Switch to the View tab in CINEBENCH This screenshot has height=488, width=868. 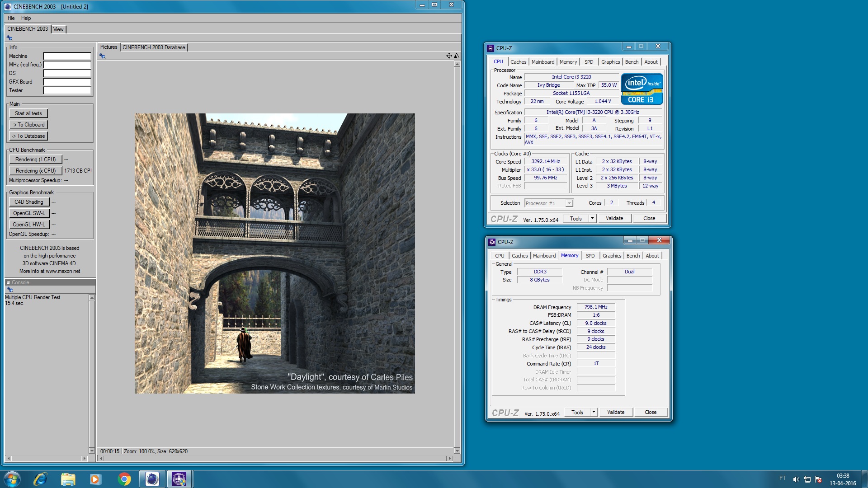pyautogui.click(x=59, y=29)
